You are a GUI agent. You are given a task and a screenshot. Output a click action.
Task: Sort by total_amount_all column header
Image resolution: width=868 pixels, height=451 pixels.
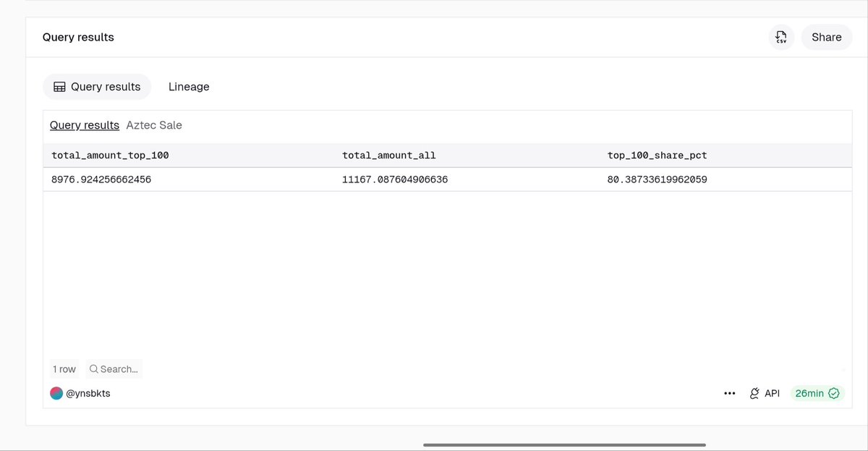coord(389,155)
